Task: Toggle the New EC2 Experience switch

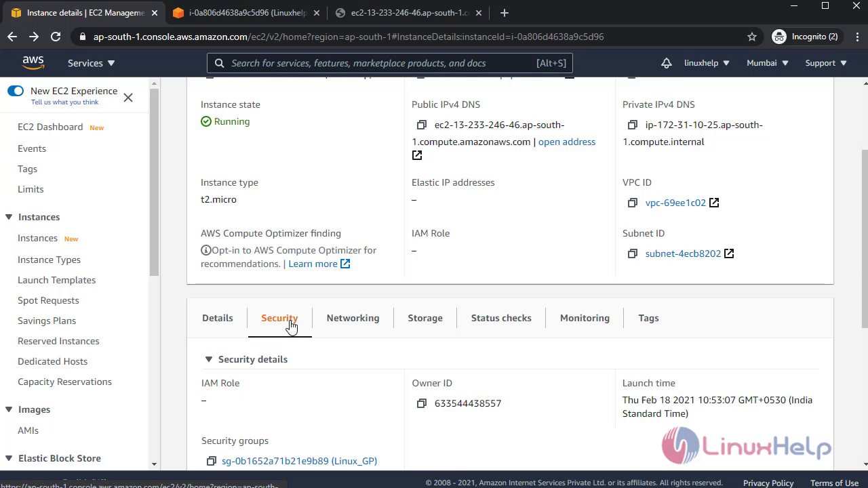Action: pyautogui.click(x=16, y=91)
